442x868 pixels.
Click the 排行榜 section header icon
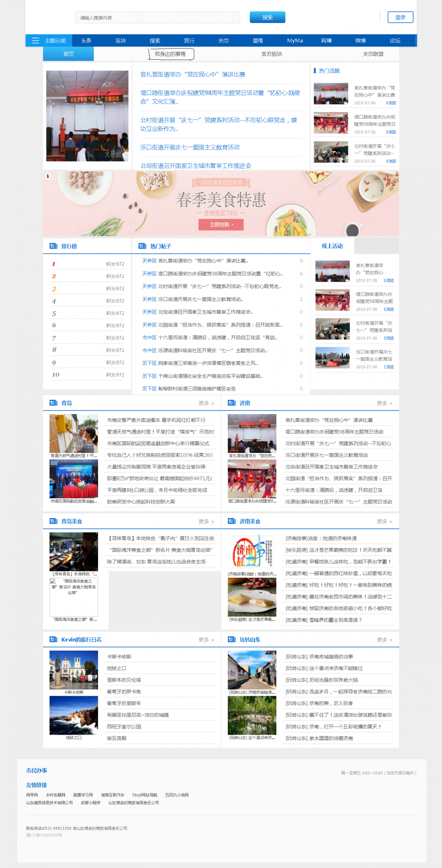click(x=53, y=246)
